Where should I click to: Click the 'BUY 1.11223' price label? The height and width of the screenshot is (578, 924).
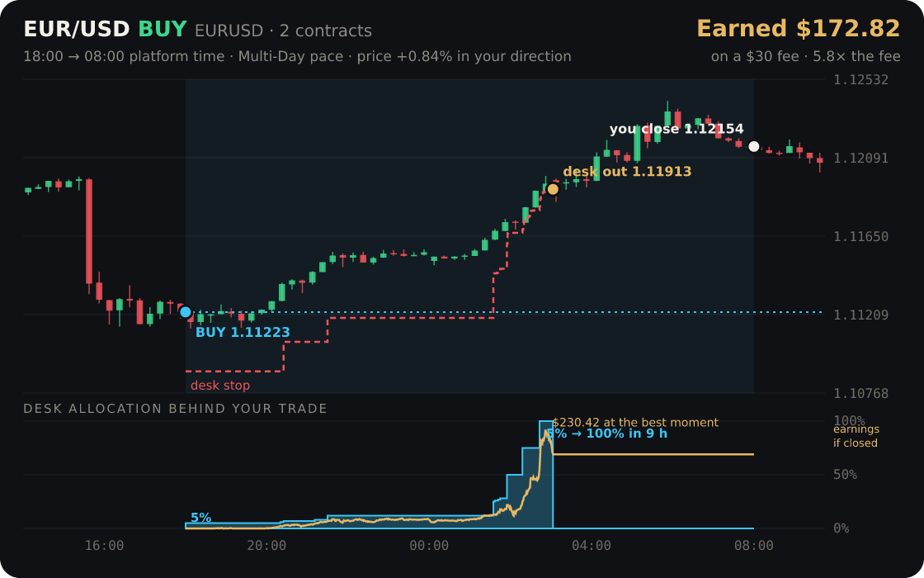pyautogui.click(x=243, y=332)
